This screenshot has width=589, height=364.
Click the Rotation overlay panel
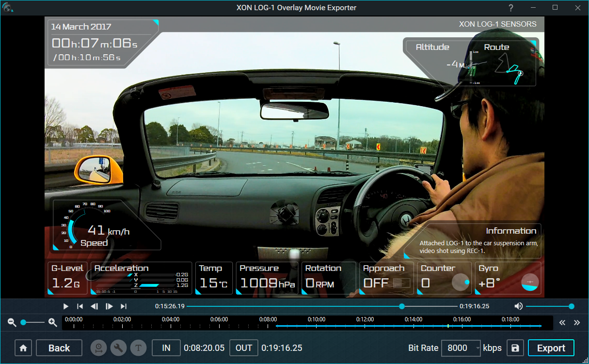(329, 278)
